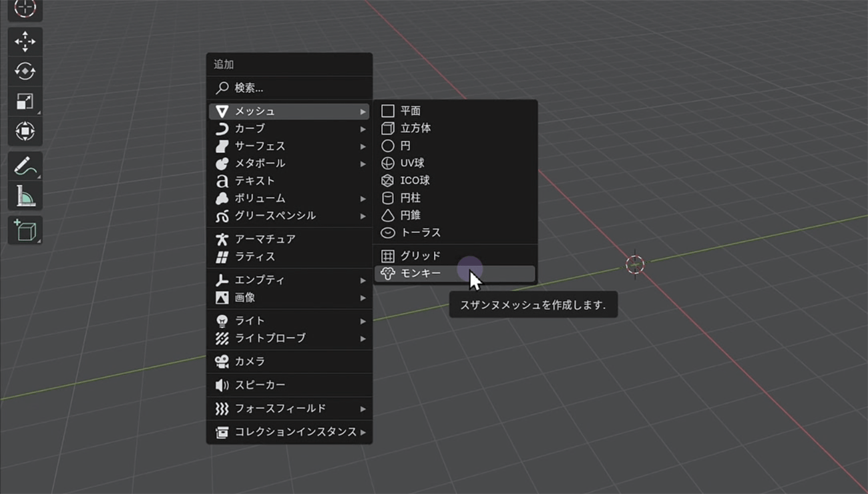Select the Annotate pencil tool
The height and width of the screenshot is (494, 868).
(25, 166)
